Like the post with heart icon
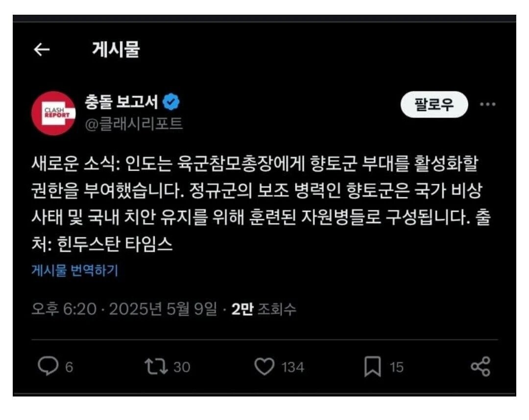The width and height of the screenshot is (529, 420). (264, 367)
